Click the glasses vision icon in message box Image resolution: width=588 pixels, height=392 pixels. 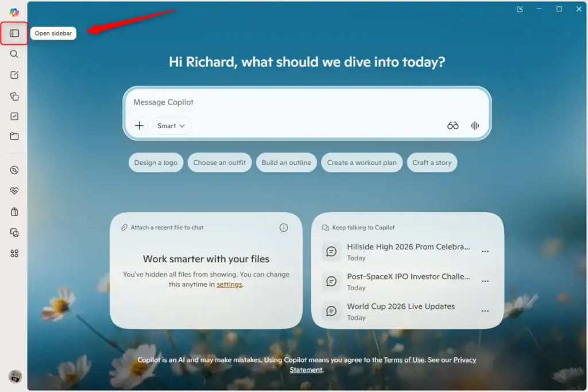pyautogui.click(x=452, y=125)
